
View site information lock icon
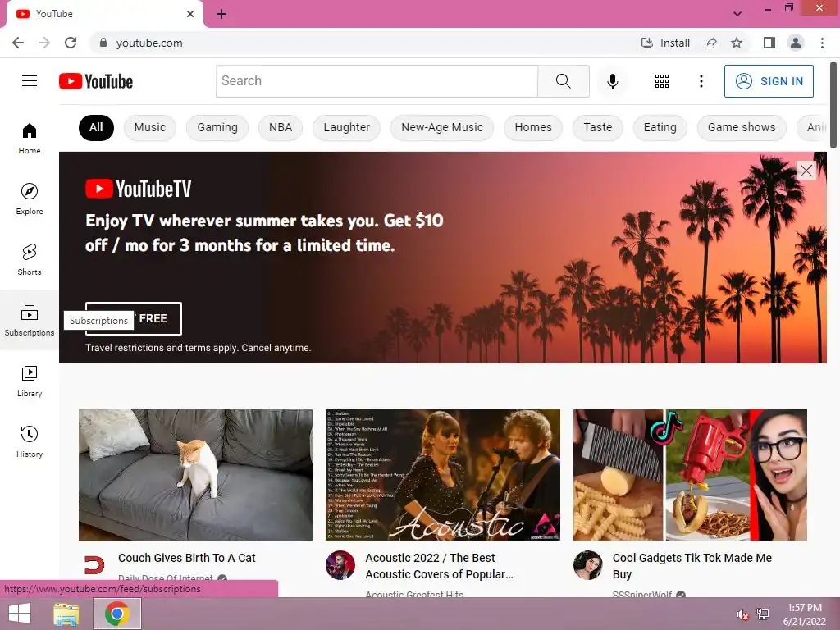[103, 43]
